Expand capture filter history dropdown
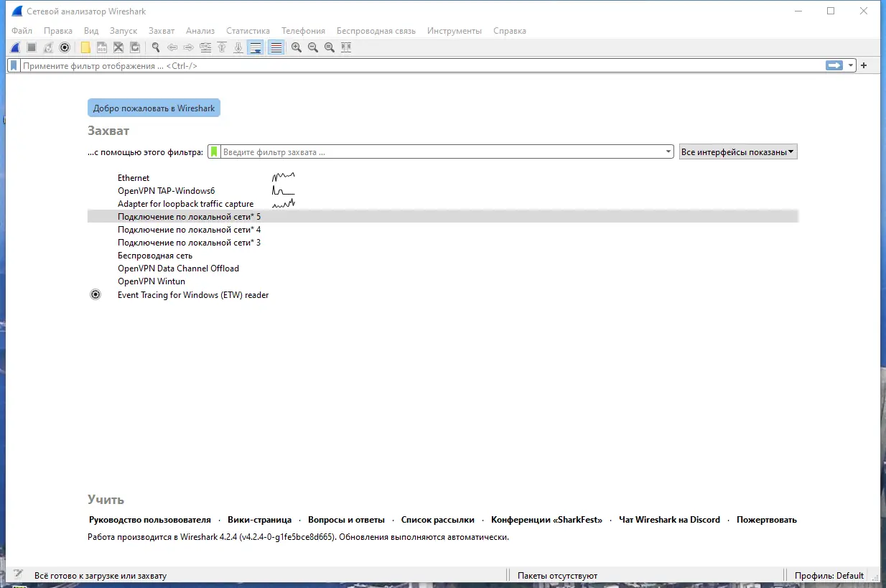This screenshot has width=886, height=588. click(668, 152)
